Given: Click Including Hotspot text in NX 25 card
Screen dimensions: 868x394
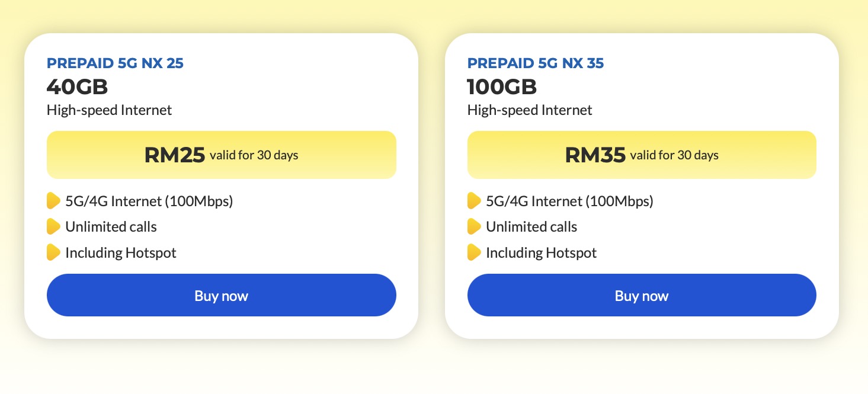Looking at the screenshot, I should [x=121, y=253].
